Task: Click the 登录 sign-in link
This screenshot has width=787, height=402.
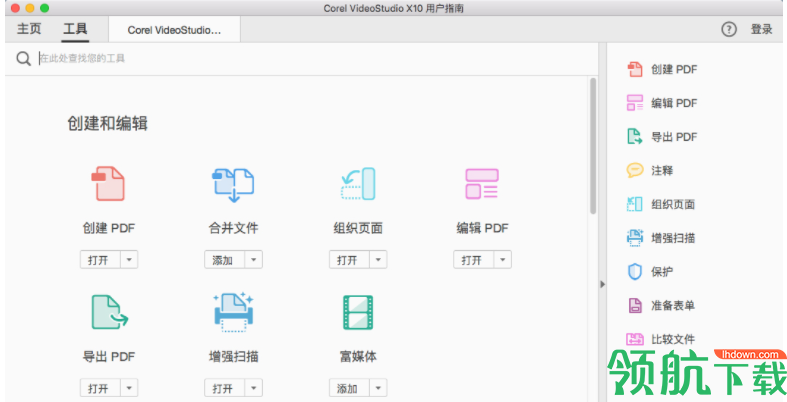Action: (761, 29)
